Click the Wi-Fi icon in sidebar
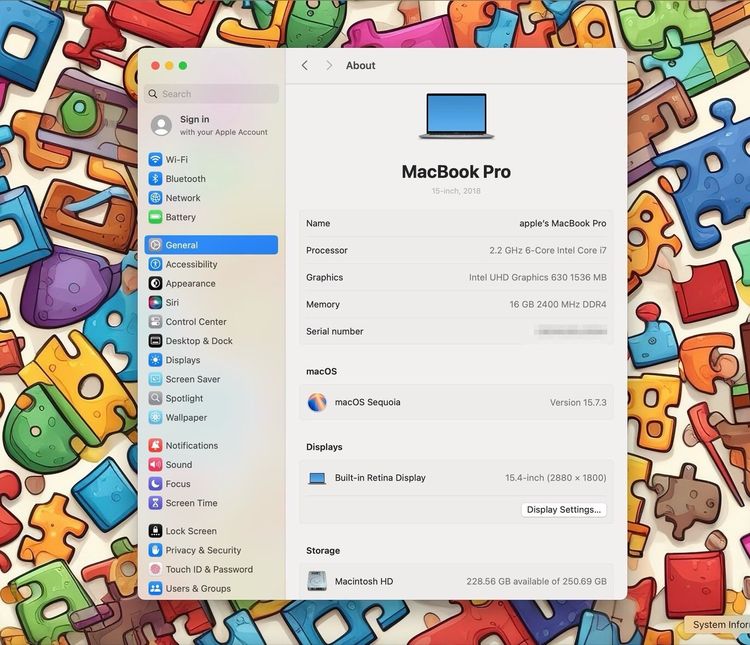The image size is (750, 645). coord(155,159)
